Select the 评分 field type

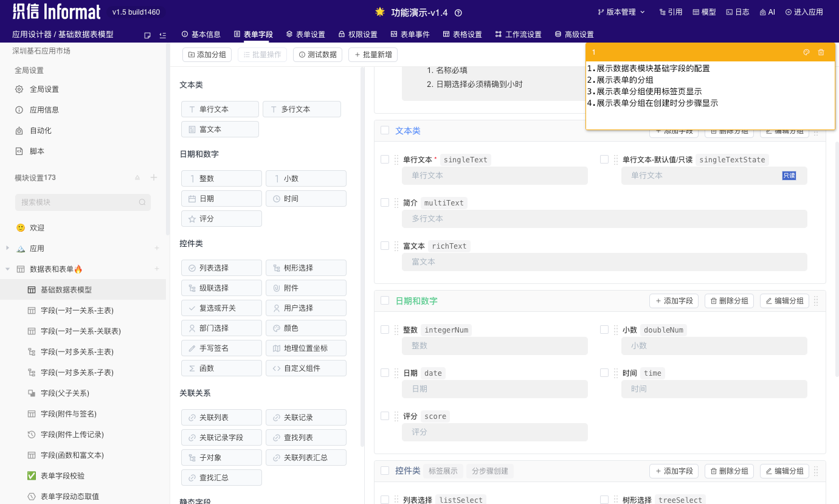(221, 218)
